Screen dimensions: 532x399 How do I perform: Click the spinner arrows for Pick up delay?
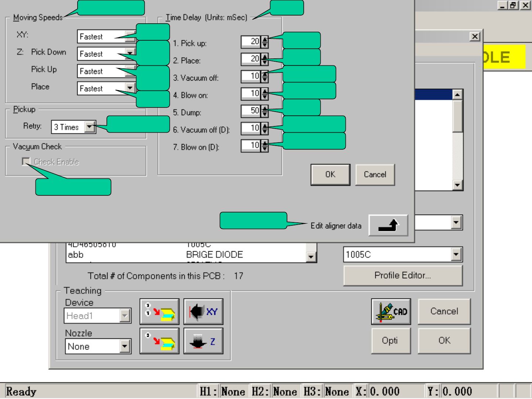(265, 42)
